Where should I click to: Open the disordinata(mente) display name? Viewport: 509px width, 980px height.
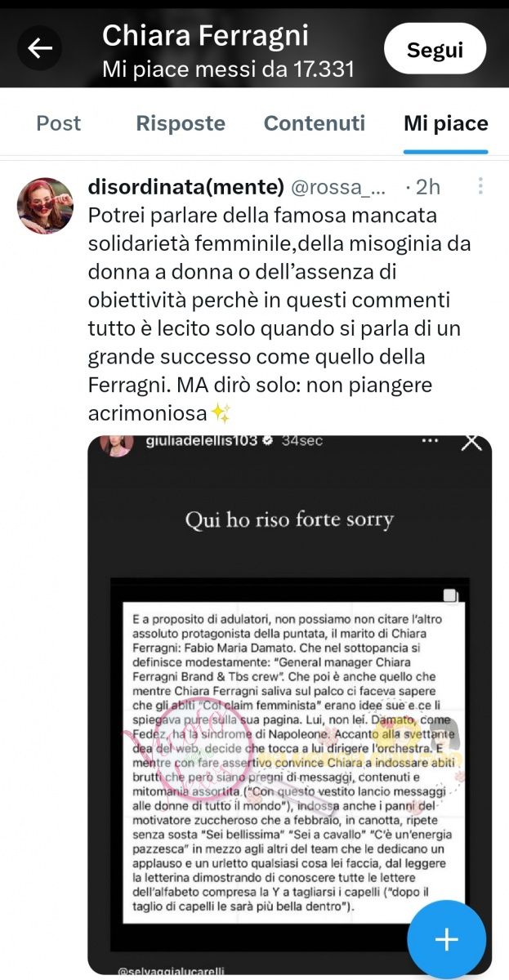[x=186, y=186]
